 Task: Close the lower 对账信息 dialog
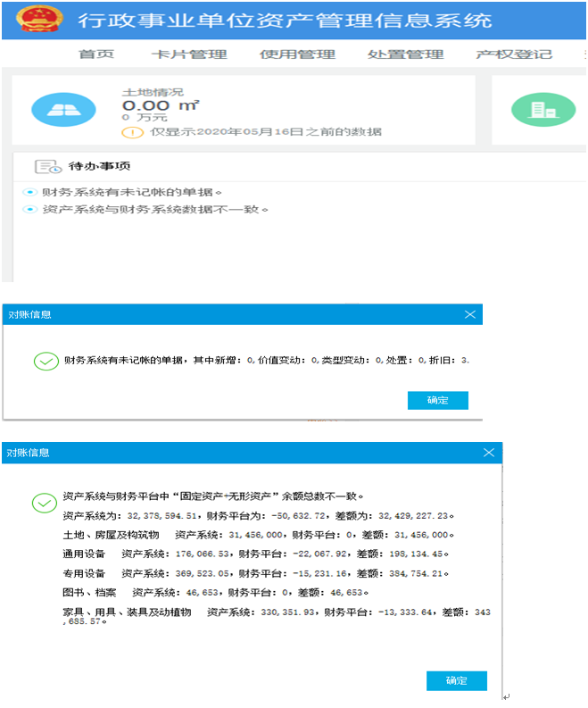click(x=489, y=453)
